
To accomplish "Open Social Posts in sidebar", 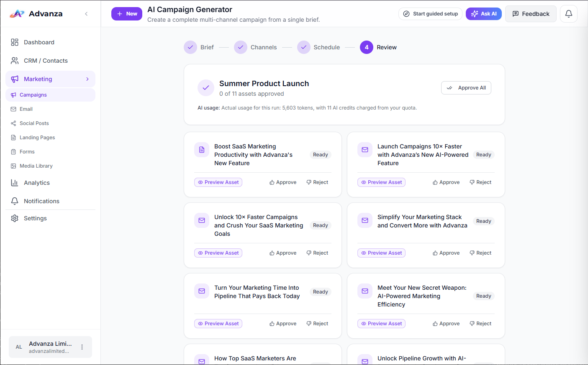I will pos(50,123).
